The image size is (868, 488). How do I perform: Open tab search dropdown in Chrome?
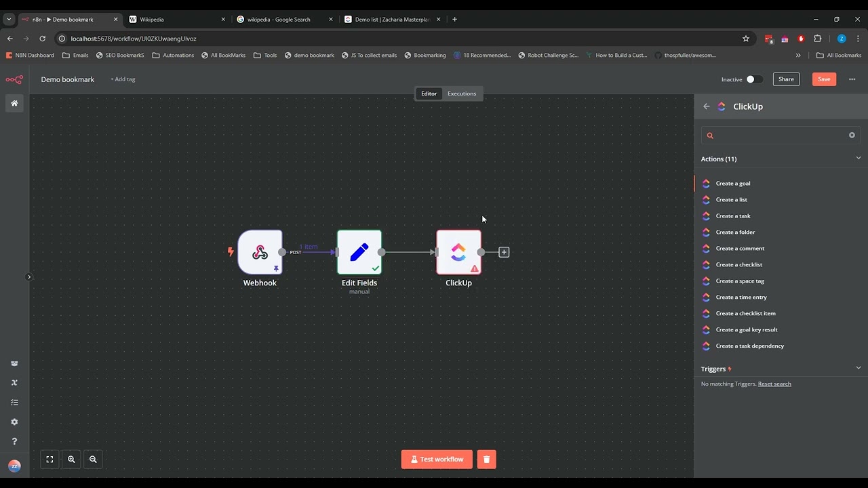pyautogui.click(x=9, y=19)
